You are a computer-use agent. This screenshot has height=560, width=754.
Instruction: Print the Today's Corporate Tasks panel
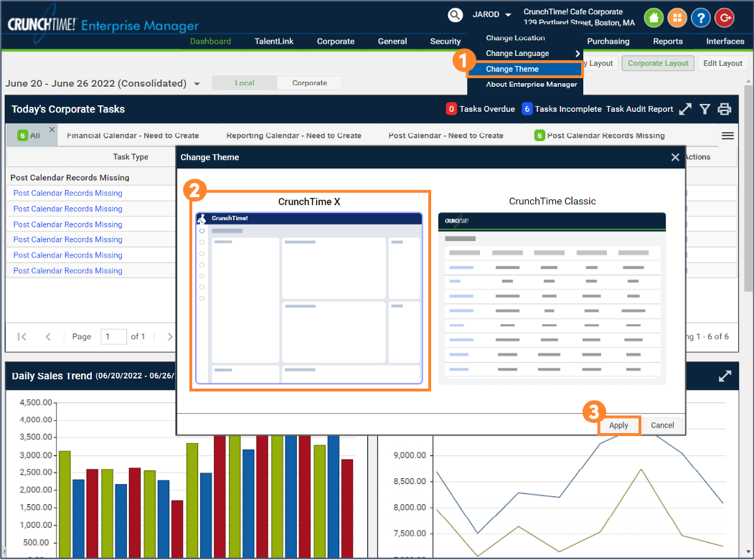click(725, 109)
